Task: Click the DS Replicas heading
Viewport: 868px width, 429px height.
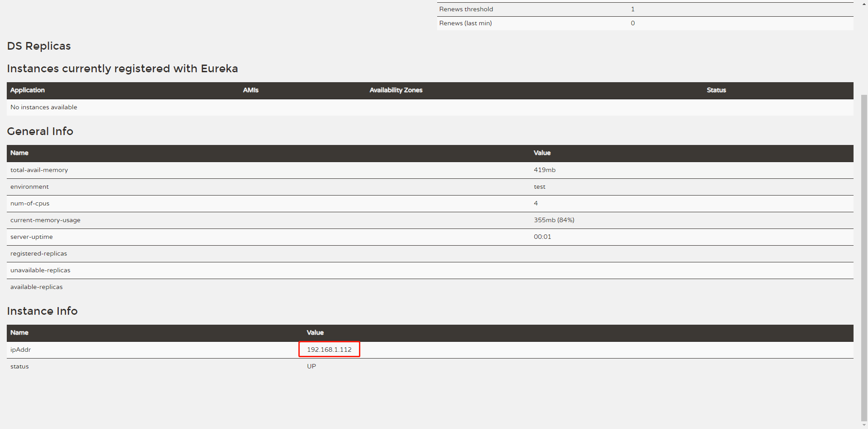Action: tap(39, 46)
